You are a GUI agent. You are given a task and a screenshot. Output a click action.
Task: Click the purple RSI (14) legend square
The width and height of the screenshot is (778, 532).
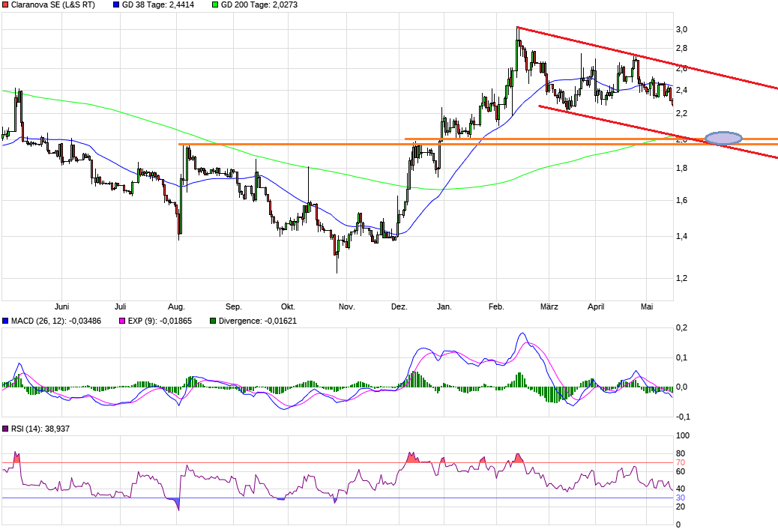pyautogui.click(x=5, y=429)
